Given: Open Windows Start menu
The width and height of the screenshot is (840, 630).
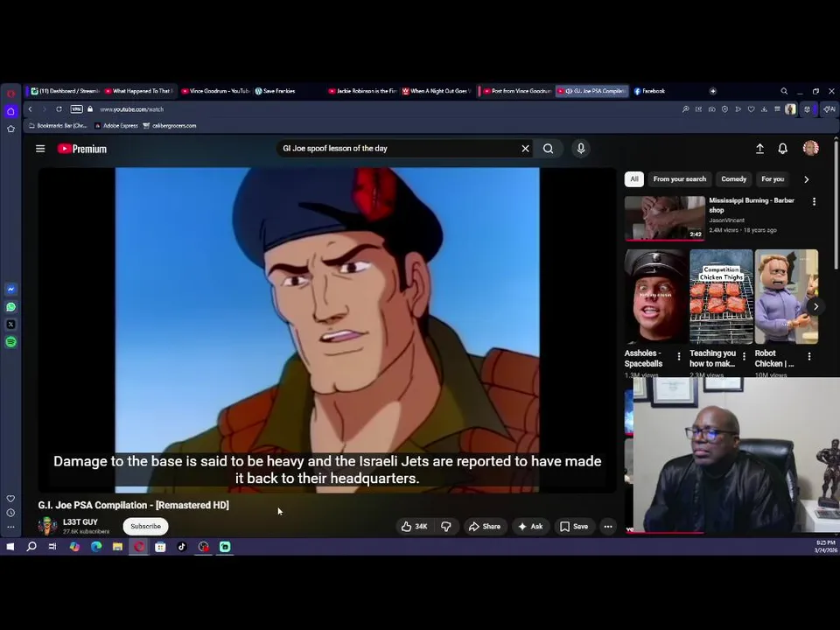Looking at the screenshot, I should tap(10, 546).
